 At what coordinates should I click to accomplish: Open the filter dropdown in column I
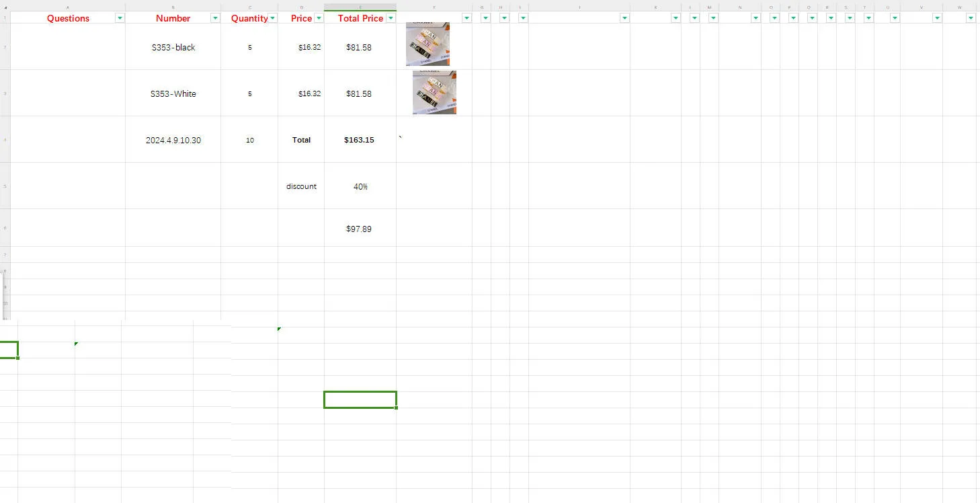523,18
